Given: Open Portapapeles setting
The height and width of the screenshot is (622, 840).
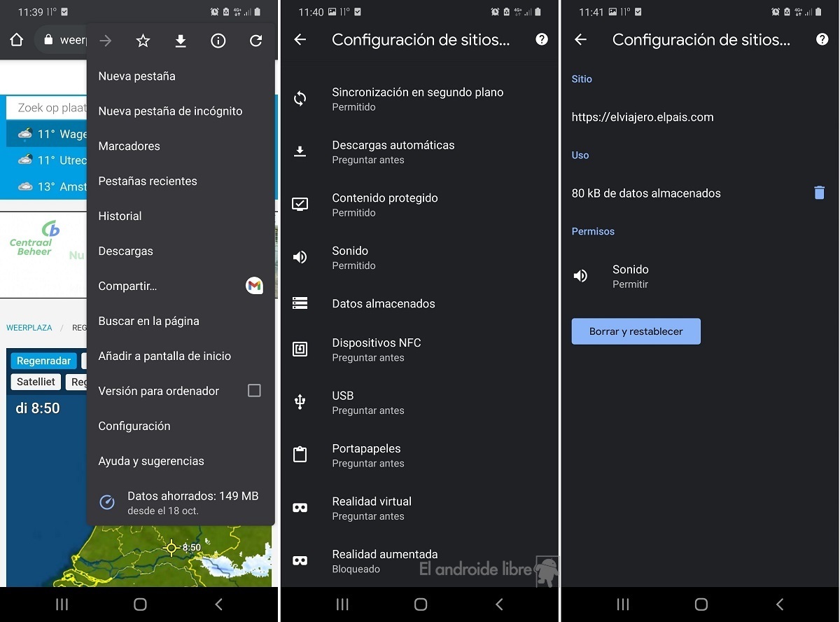Looking at the screenshot, I should (x=366, y=455).
